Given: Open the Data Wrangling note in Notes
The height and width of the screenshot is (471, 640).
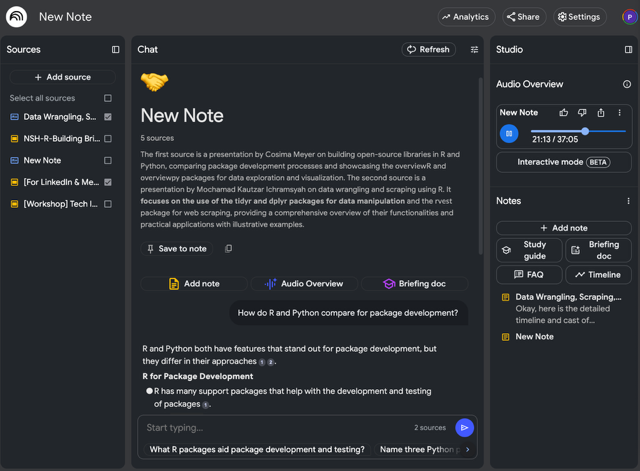Looking at the screenshot, I should pyautogui.click(x=561, y=308).
